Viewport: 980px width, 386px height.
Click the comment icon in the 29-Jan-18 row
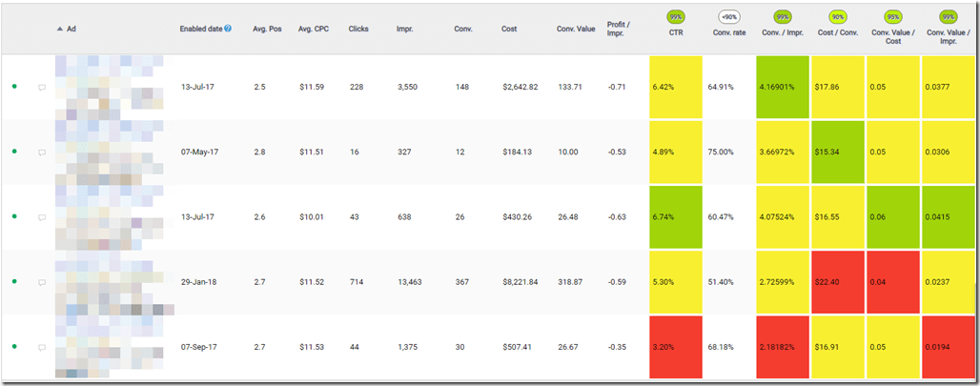[x=42, y=282]
